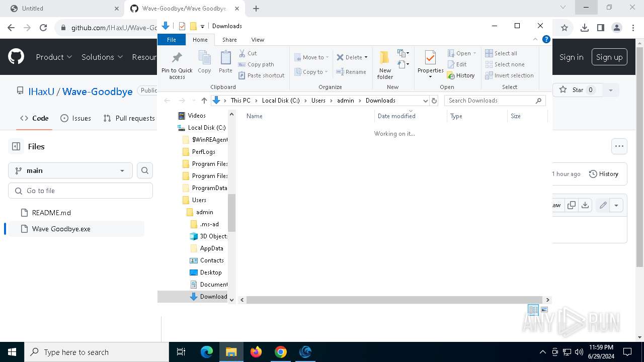This screenshot has width=644, height=362.
Task: Open the file History button in ribbon
Action: pyautogui.click(x=461, y=75)
